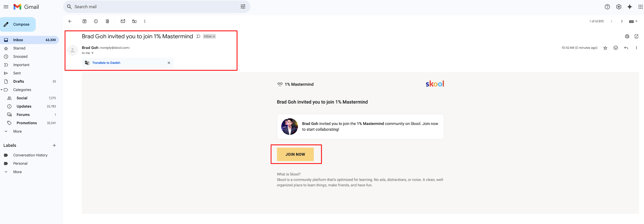Open search options filter icon
644x224 pixels.
pos(243,7)
